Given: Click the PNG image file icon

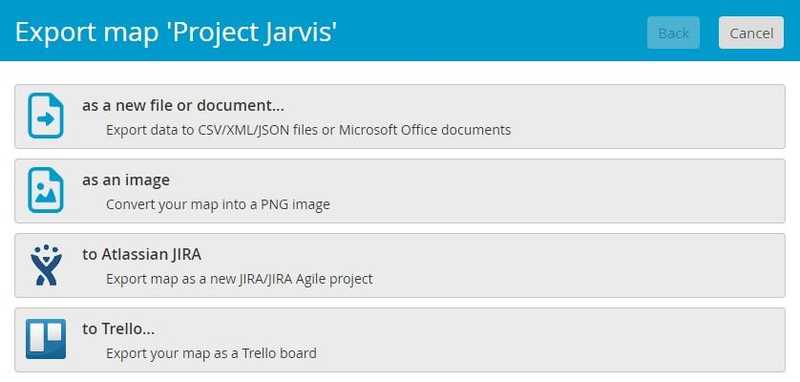Looking at the screenshot, I should tap(45, 190).
